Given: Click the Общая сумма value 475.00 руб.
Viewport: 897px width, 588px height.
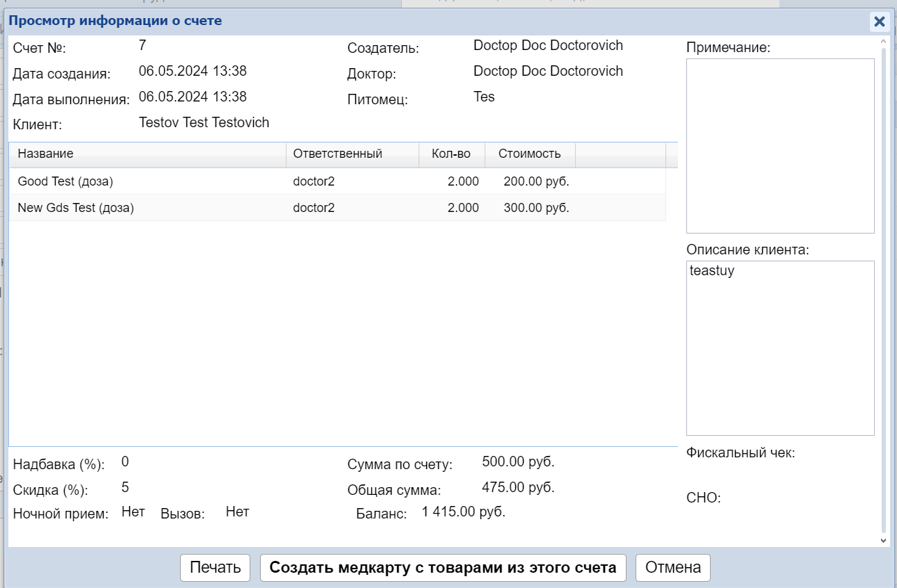Looking at the screenshot, I should (518, 488).
